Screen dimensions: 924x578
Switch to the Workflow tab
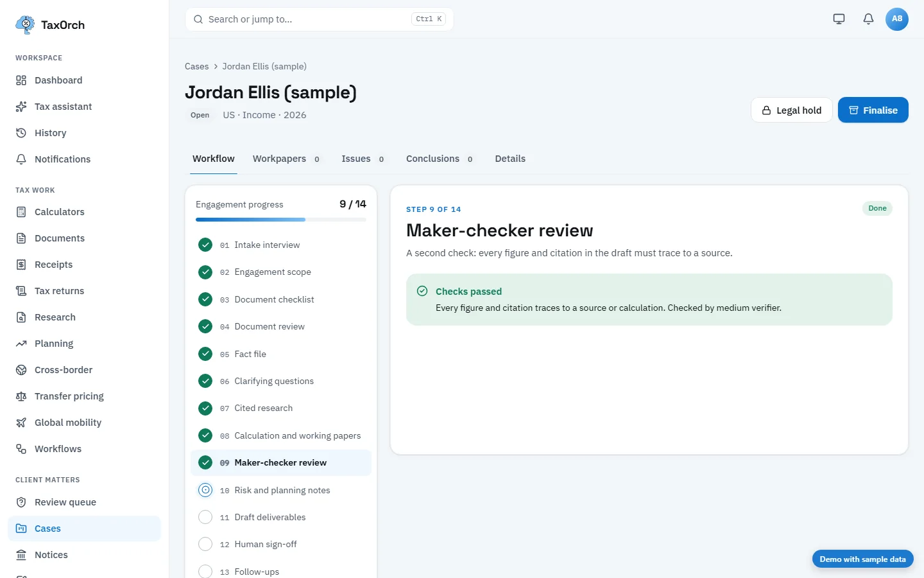coord(214,159)
